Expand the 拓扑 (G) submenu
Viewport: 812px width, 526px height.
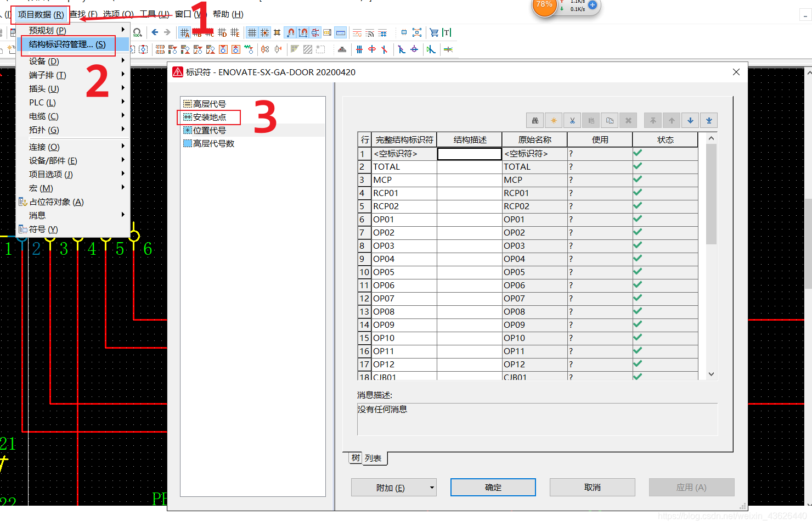(x=74, y=130)
